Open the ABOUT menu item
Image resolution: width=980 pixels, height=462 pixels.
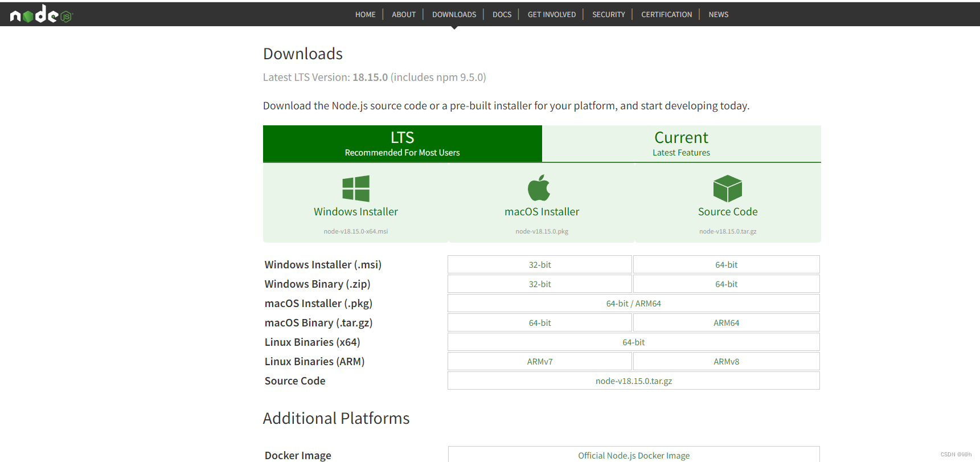[404, 14]
